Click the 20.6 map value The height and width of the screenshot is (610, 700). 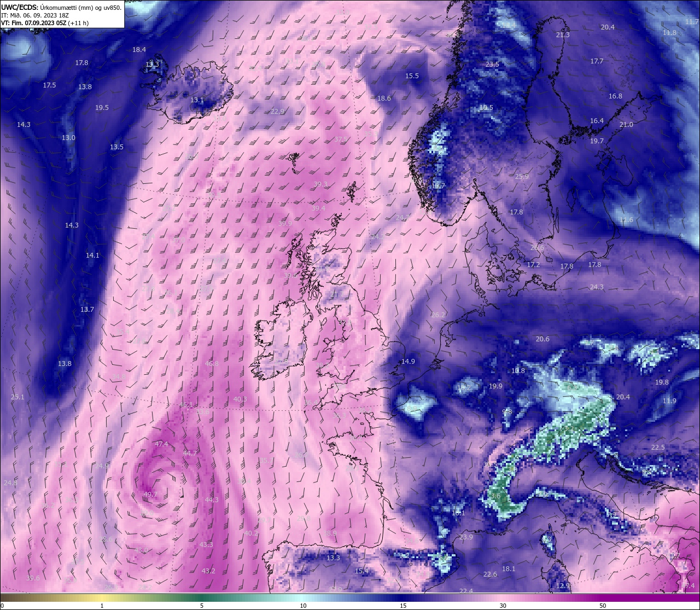[x=542, y=339]
